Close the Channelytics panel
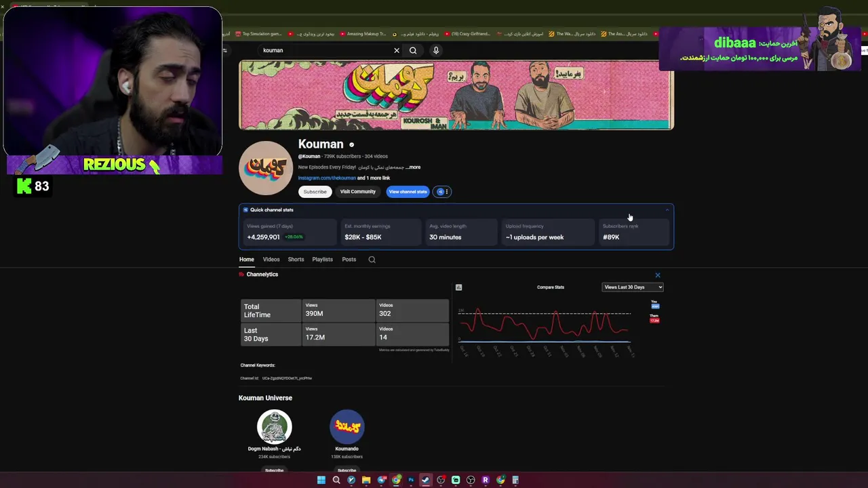Viewport: 868px width, 488px height. click(657, 275)
